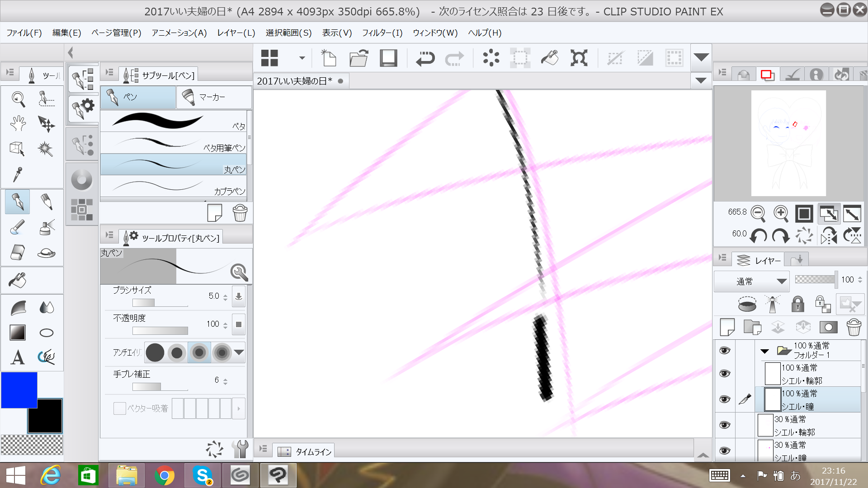Toggle visibility of the 100% シエル・輪郭 layer
Screen dimensions: 868x488
725,373
